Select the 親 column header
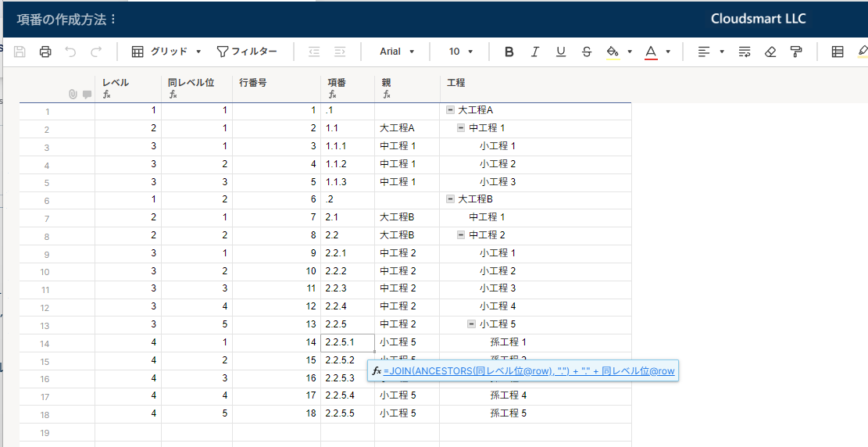The width and height of the screenshot is (868, 447). [x=407, y=88]
